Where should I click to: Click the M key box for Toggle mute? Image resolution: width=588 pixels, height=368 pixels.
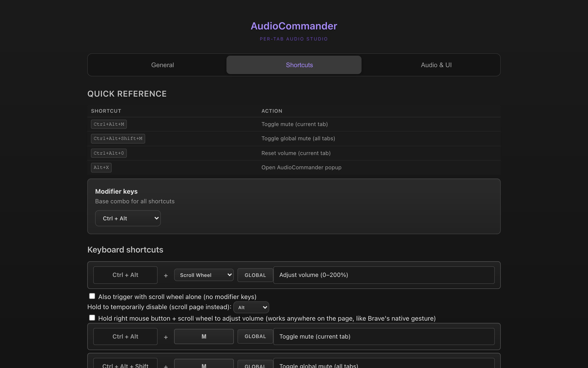[204, 336]
